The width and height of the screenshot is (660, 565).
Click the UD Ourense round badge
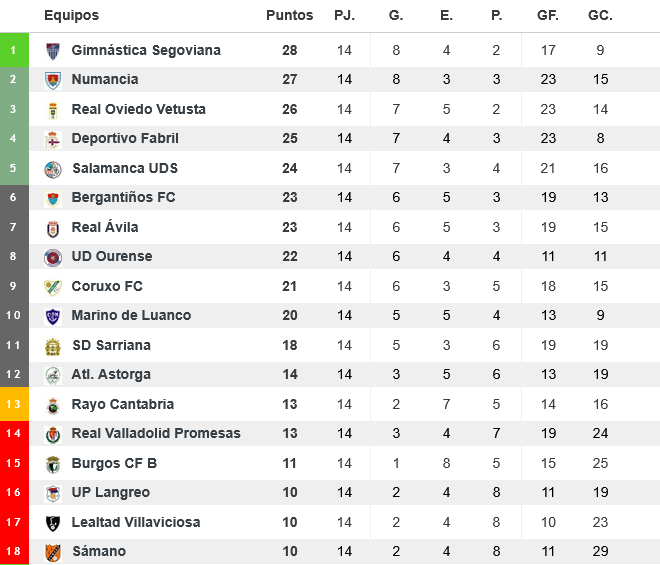tap(53, 257)
